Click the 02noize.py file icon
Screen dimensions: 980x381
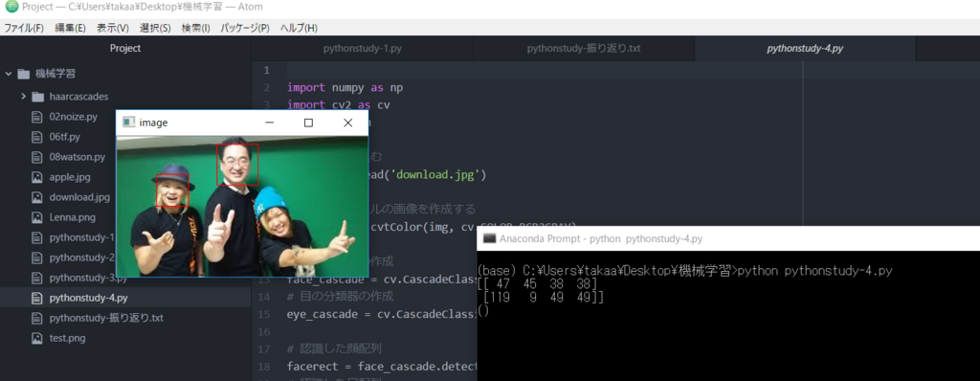(37, 117)
